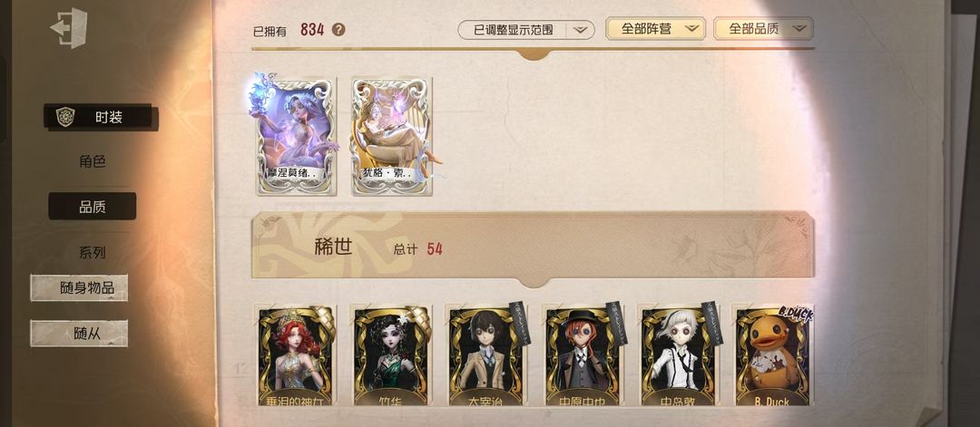Viewport: 980px width, 427px height.
Task: Open the B.Duck costume card
Action: [772, 355]
